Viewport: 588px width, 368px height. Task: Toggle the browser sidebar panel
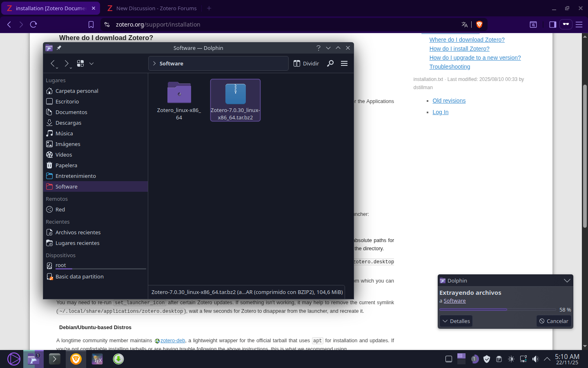(553, 25)
